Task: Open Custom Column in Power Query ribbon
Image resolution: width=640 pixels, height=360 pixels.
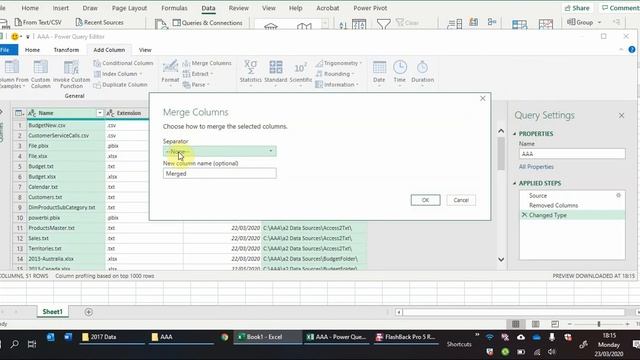Action: (40, 74)
